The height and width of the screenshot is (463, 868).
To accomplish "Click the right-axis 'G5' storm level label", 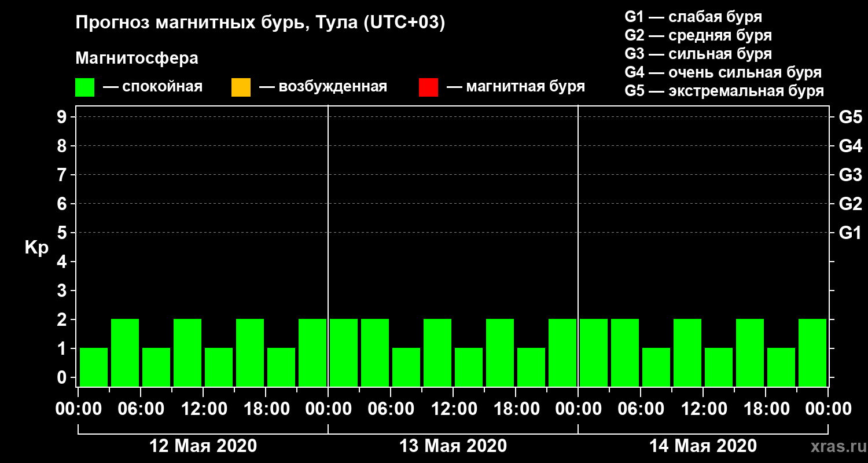I will [x=851, y=117].
